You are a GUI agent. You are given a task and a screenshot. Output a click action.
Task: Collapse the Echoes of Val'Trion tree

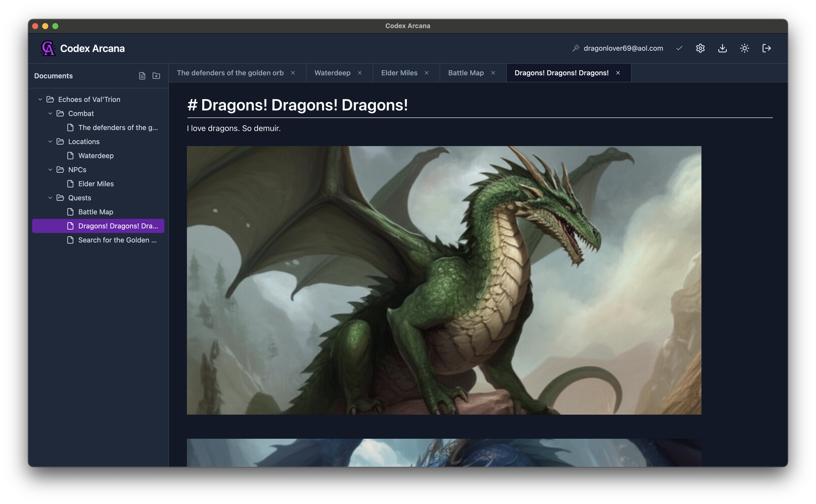pos(40,99)
